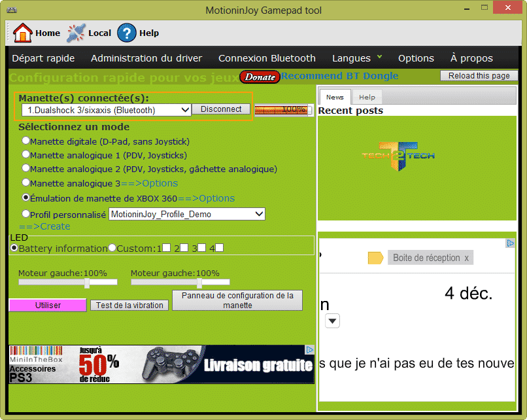Select Manette analogique 3 mode
Viewport: 527px width, 420px height.
point(25,183)
